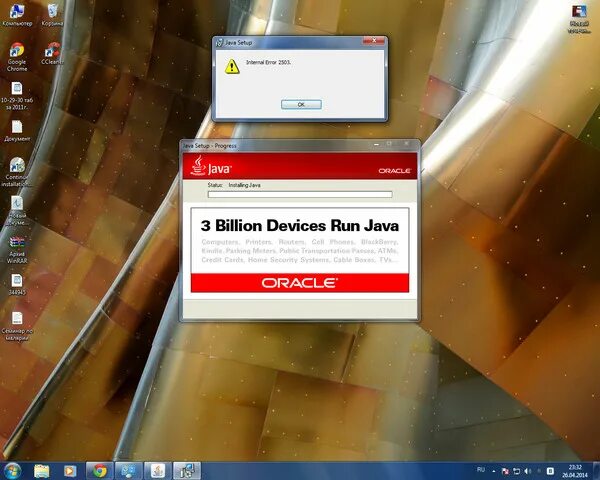Click the warning icon in error dialog

click(x=232, y=66)
